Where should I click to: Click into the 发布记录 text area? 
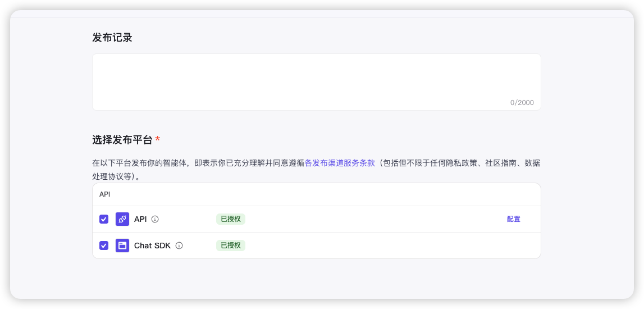[x=316, y=82]
